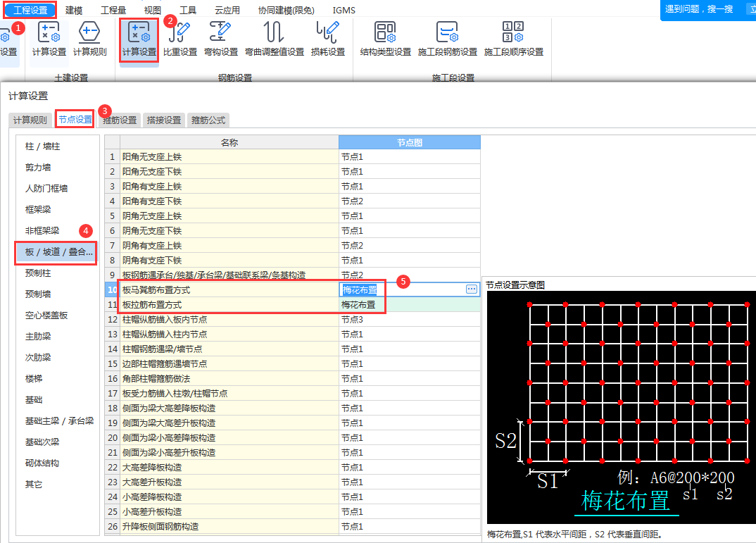Screen dimensions: 756x543
Task: Open 比重设置 tool
Action: click(179, 39)
